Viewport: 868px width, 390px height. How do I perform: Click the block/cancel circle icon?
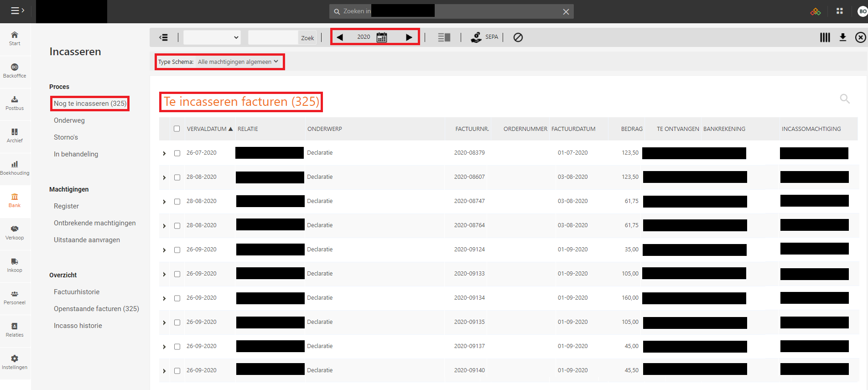tap(518, 37)
